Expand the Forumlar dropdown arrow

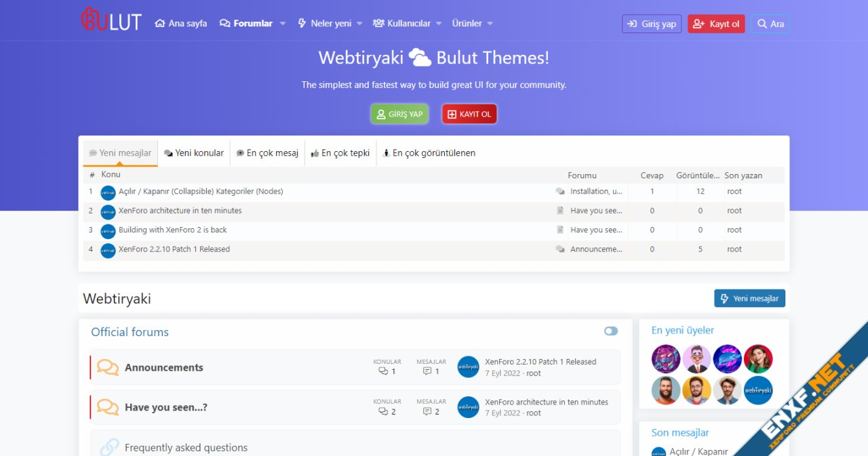[283, 24]
